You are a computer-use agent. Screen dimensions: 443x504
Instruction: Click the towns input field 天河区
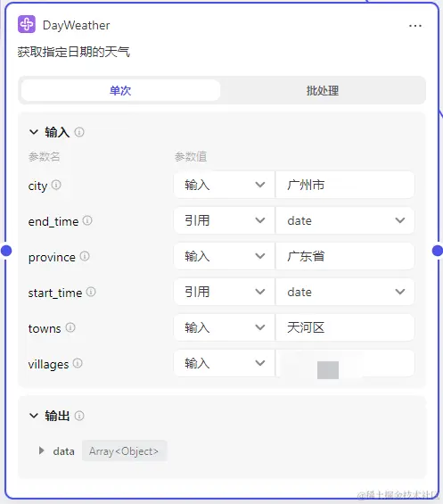tap(345, 327)
